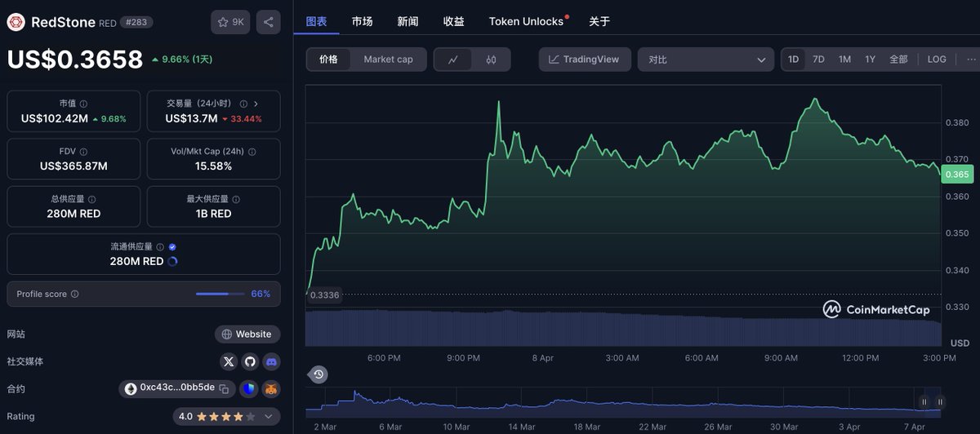Show info tooltip for FDV
Image resolution: width=980 pixels, height=434 pixels.
(84, 152)
